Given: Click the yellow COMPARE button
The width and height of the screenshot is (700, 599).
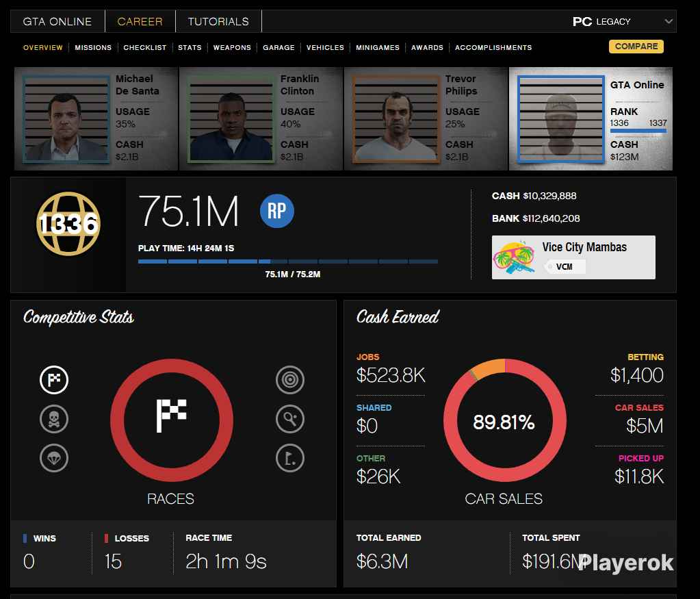Looking at the screenshot, I should tap(636, 47).
